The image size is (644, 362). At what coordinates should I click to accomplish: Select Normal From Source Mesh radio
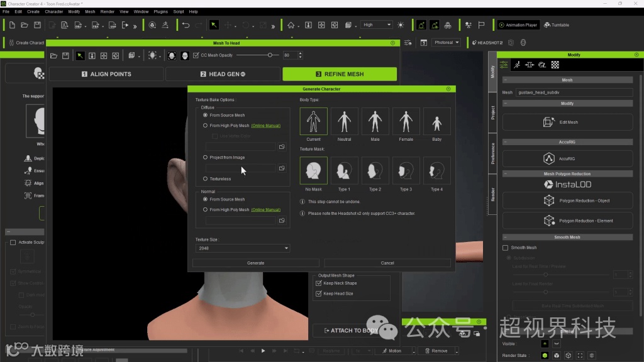206,199
